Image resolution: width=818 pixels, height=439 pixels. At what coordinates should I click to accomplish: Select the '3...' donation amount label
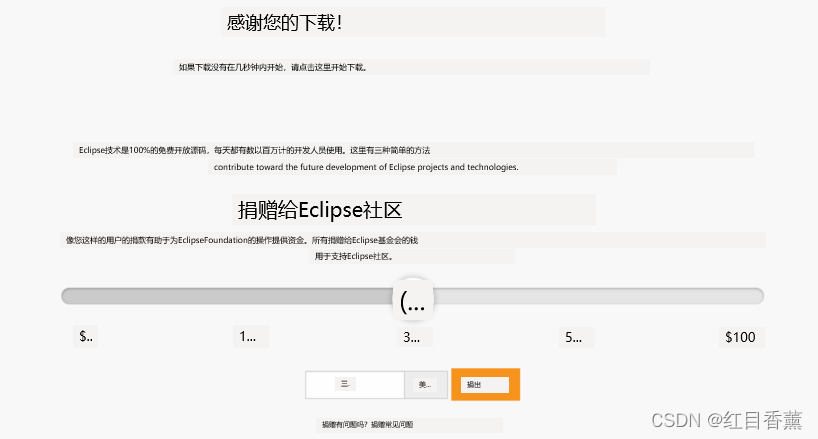(x=412, y=337)
